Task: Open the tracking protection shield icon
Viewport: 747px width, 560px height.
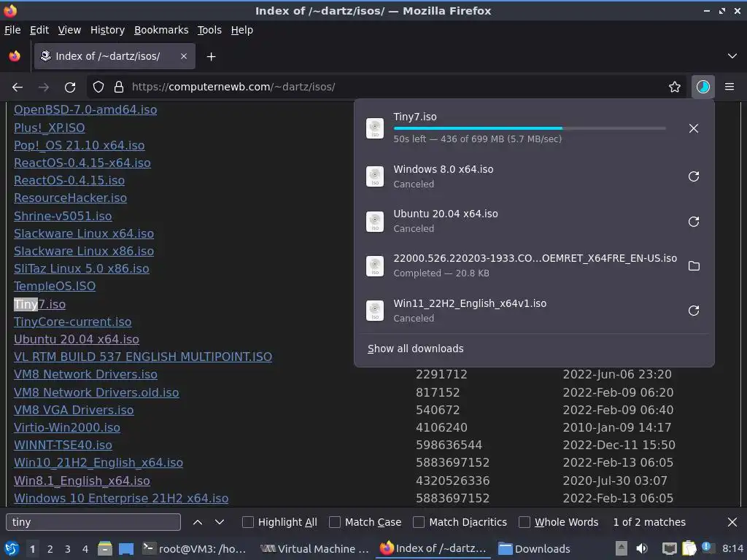Action: point(98,87)
